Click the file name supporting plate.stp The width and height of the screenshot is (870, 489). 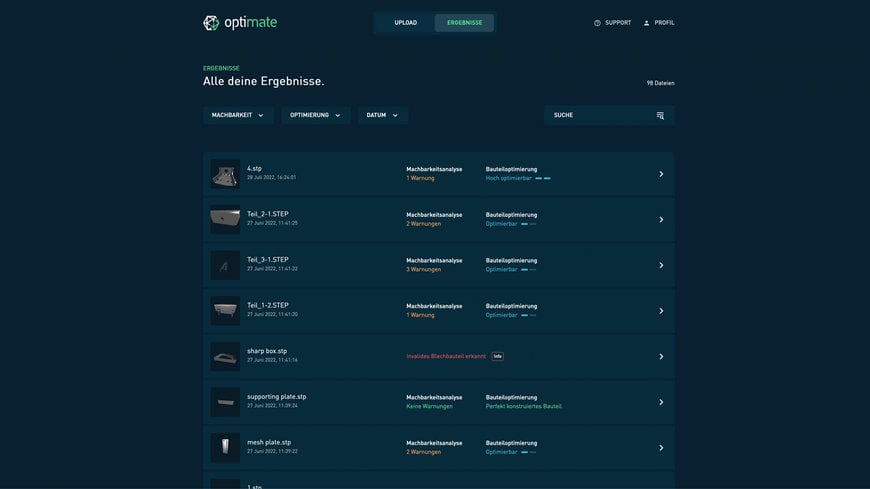pyautogui.click(x=276, y=396)
